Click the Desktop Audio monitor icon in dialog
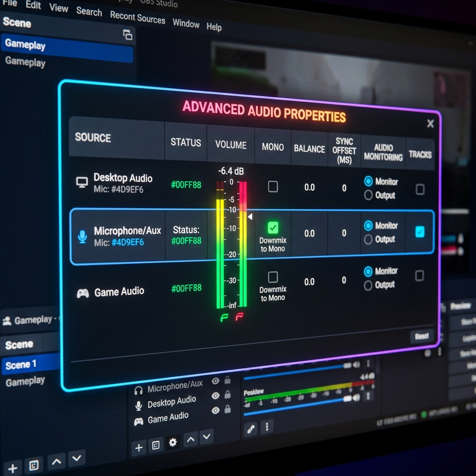Image resolution: width=476 pixels, height=476 pixels. (82, 182)
